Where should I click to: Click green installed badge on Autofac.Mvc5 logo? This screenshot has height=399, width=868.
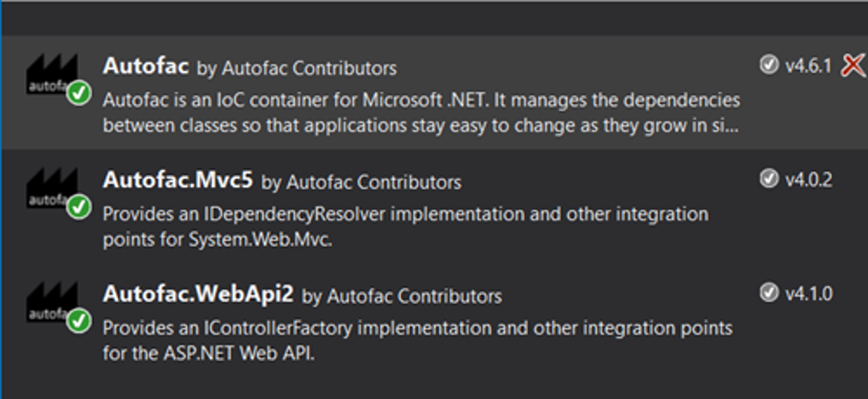tap(78, 207)
